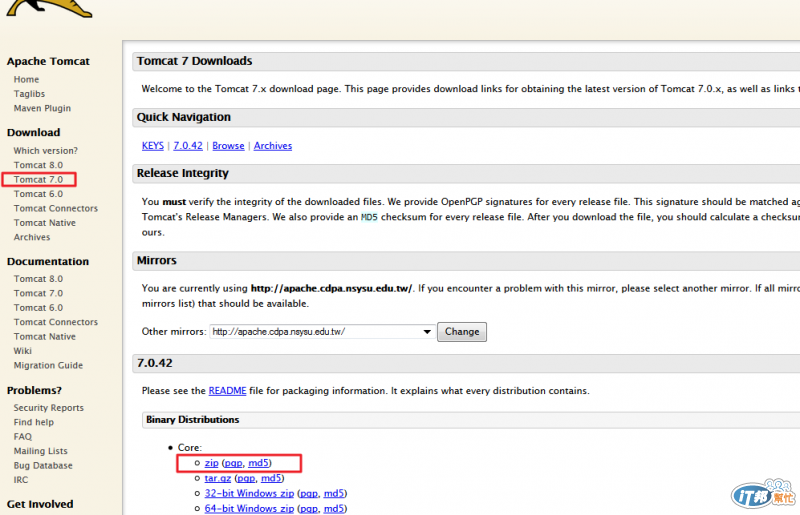The width and height of the screenshot is (800, 515).
Task: Open md5 checksum for 64-bit Windows zip
Action: (x=334, y=509)
